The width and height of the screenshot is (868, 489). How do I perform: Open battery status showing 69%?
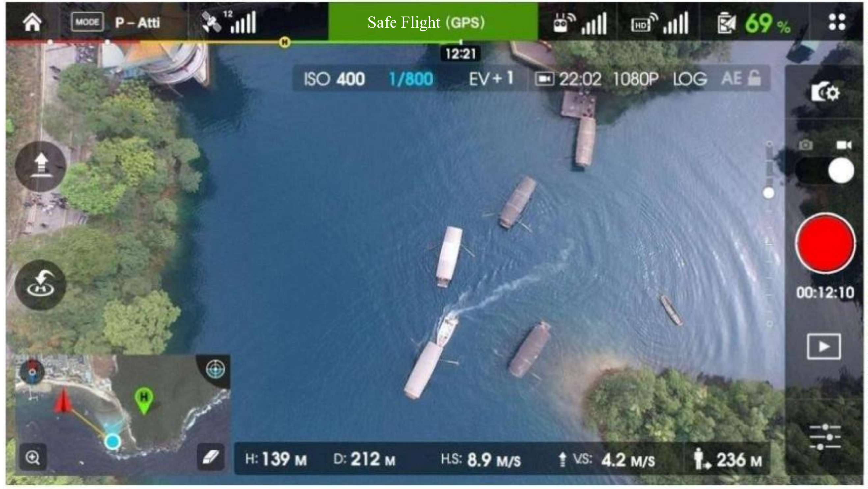pyautogui.click(x=753, y=23)
